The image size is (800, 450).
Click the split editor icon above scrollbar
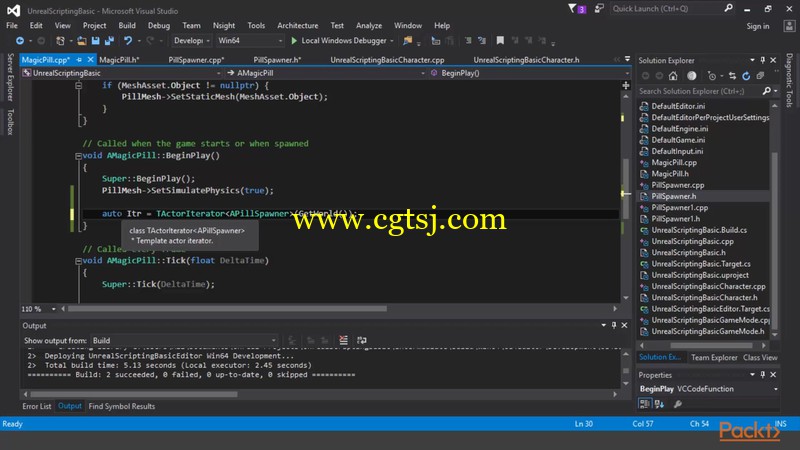[626, 85]
